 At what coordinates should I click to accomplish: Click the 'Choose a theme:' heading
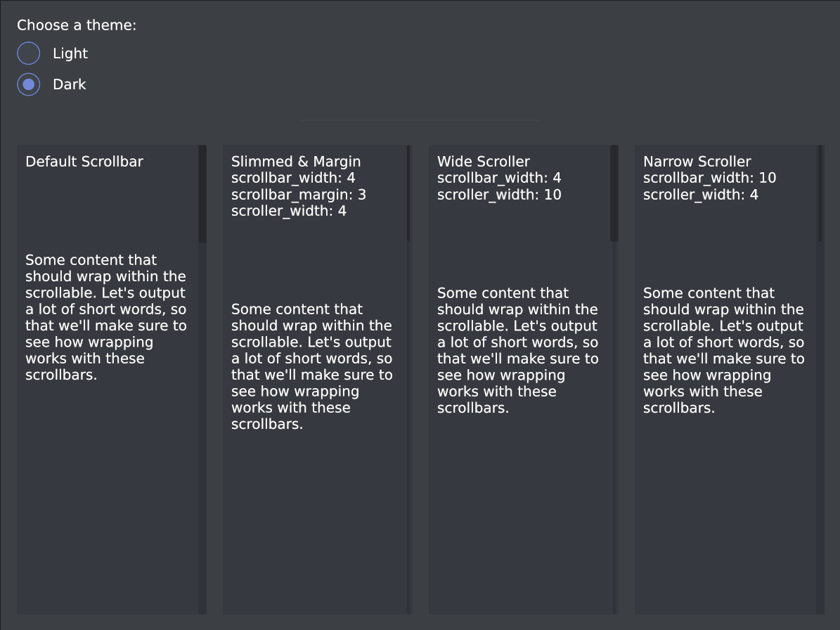click(x=77, y=25)
